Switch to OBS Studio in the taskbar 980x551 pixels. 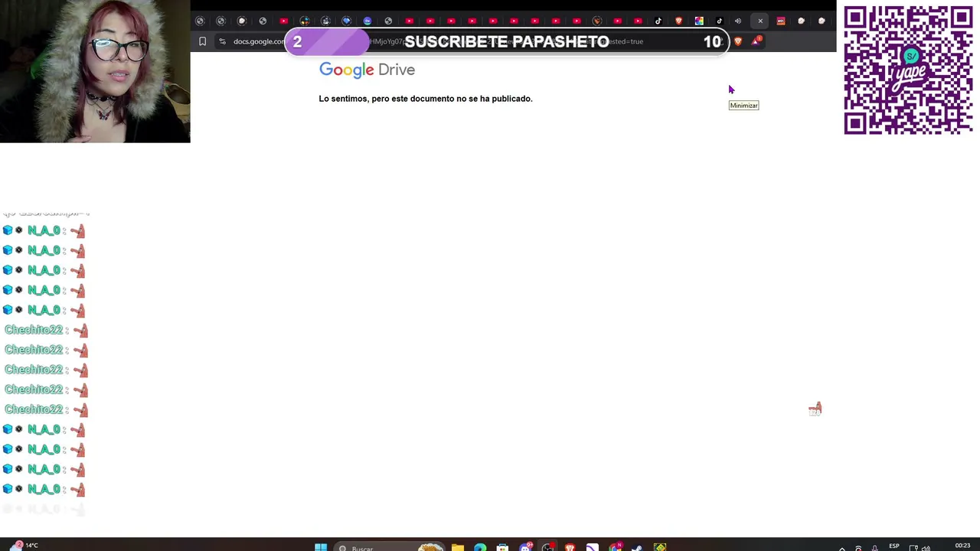(x=547, y=547)
